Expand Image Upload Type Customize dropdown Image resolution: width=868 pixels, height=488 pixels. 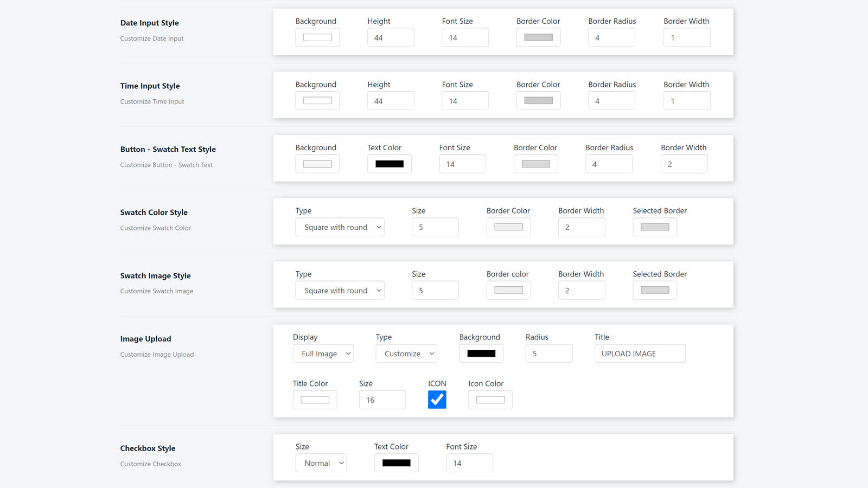406,354
